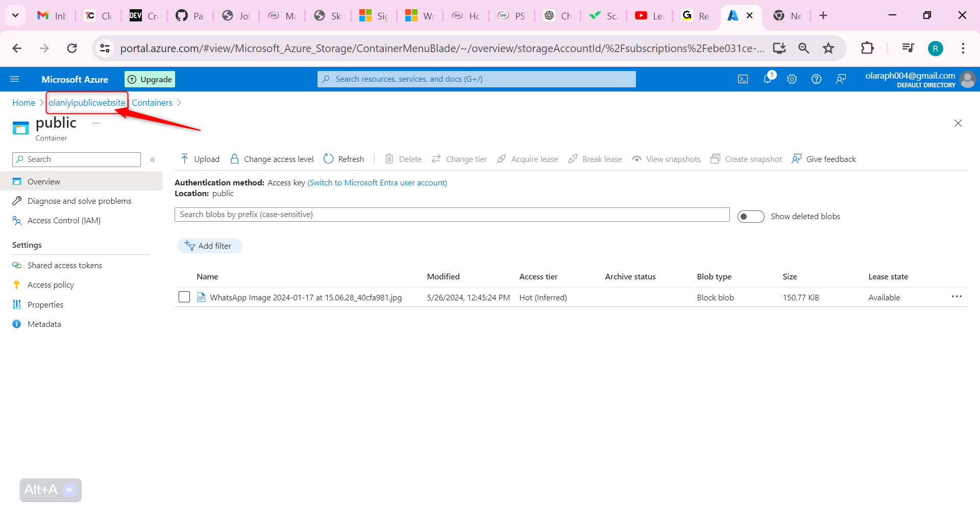Click Change access level

click(x=272, y=159)
